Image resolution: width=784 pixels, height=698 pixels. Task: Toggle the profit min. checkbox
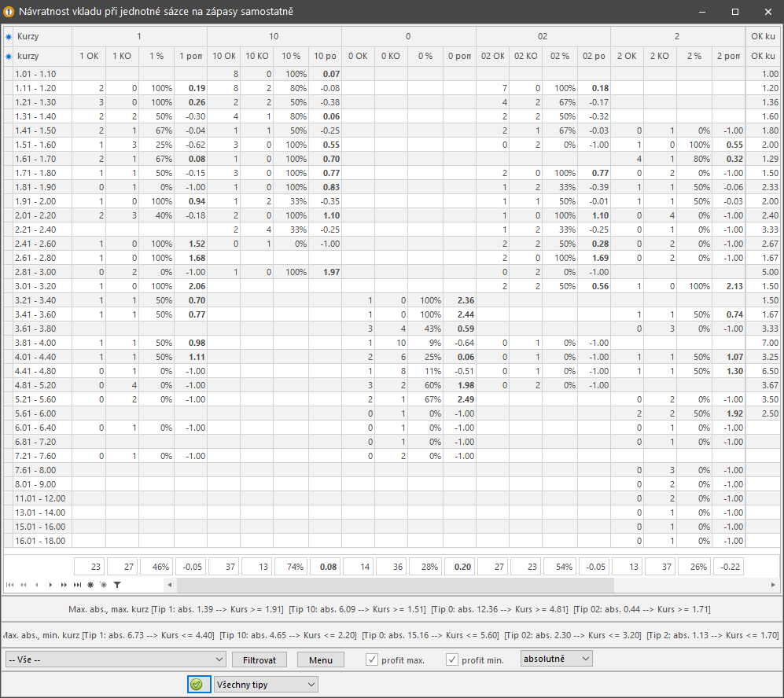tap(452, 659)
